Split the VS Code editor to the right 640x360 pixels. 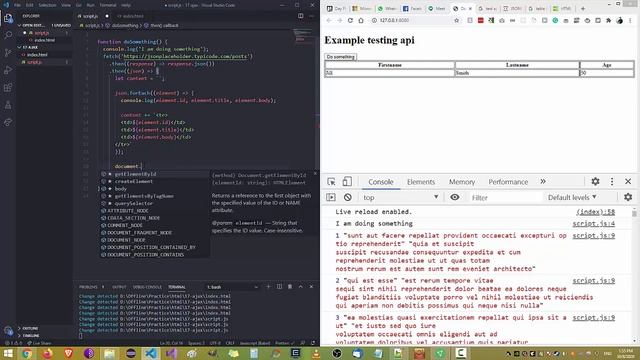coord(301,16)
